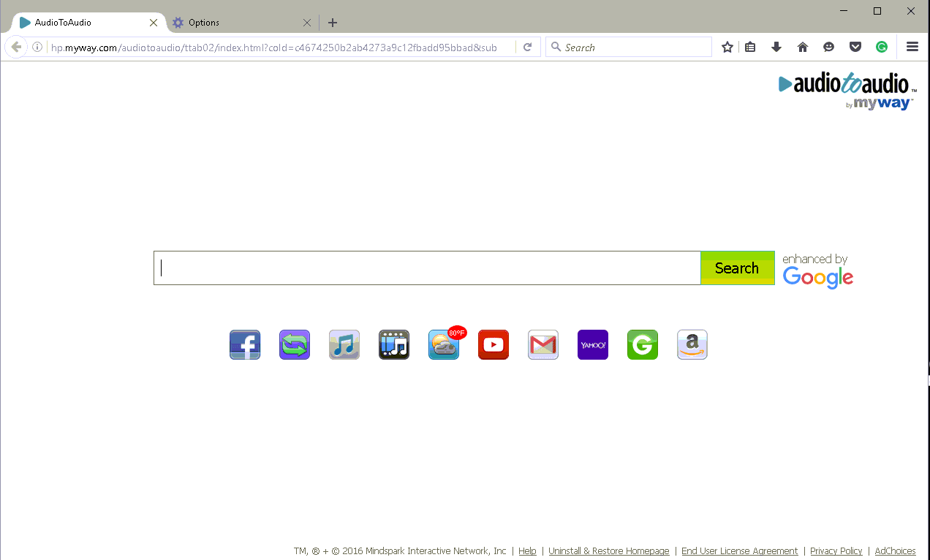Close the AudioToAudio tab
The height and width of the screenshot is (560, 930).
point(154,23)
